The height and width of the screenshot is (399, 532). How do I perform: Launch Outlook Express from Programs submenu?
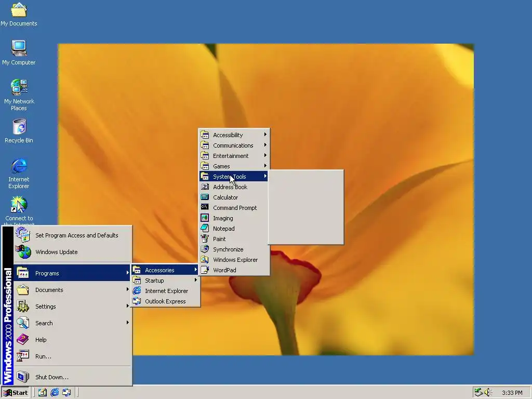(166, 301)
